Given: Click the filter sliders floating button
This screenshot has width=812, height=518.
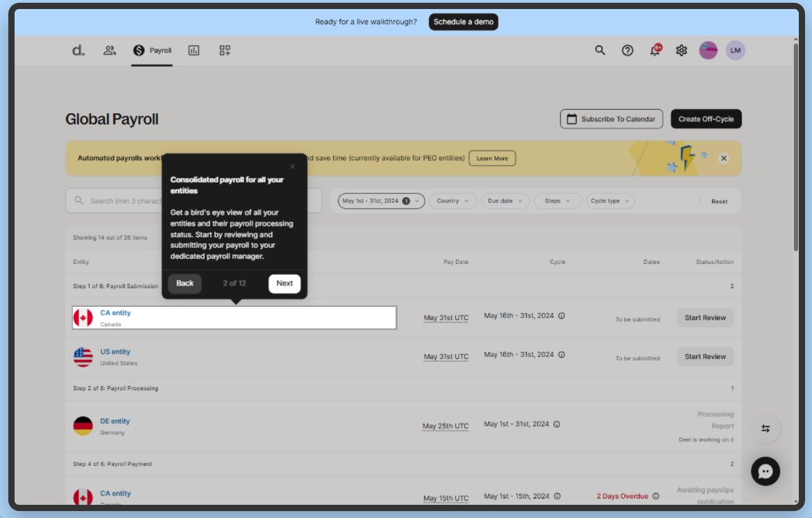Looking at the screenshot, I should tap(766, 428).
